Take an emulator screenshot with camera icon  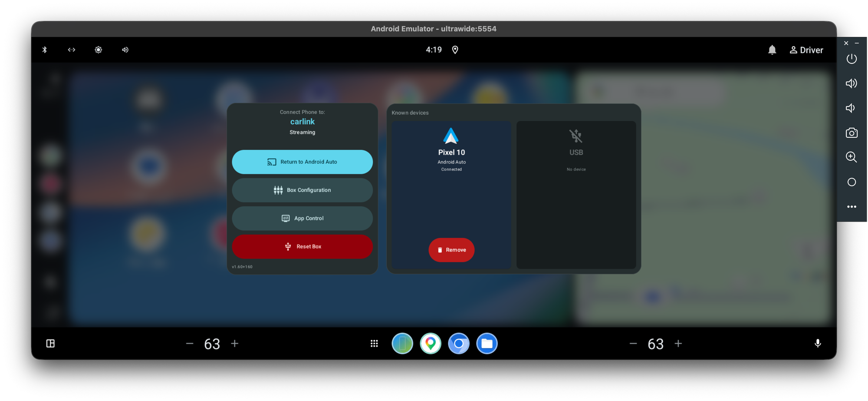pos(852,133)
